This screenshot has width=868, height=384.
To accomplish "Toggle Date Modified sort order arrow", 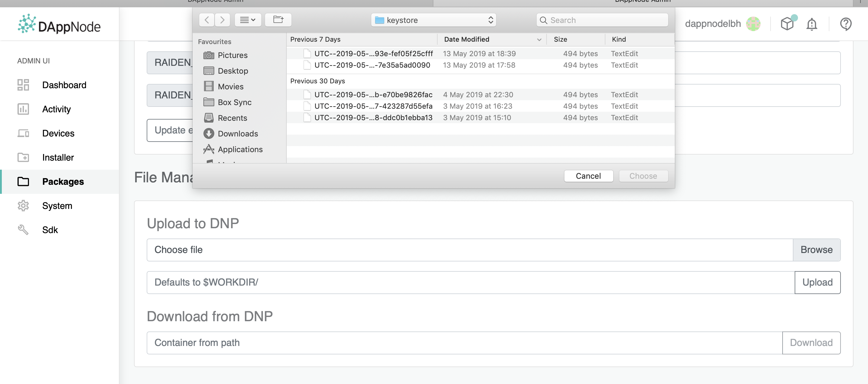I will [x=539, y=40].
